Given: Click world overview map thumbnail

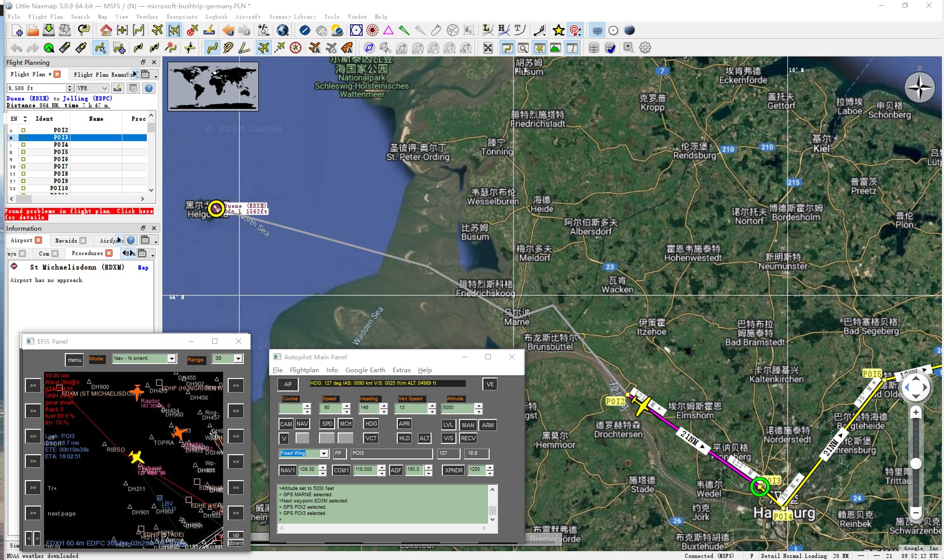Looking at the screenshot, I should click(213, 87).
